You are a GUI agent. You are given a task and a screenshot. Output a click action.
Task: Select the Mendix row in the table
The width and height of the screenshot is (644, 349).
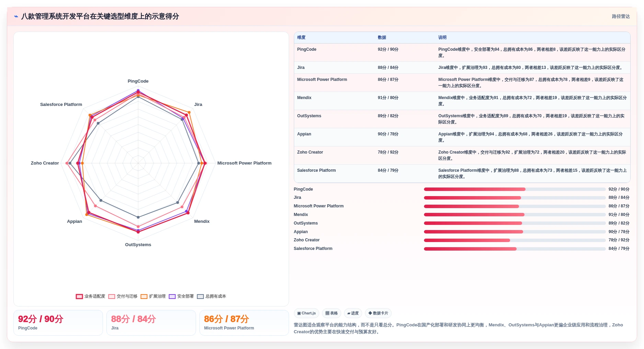(x=462, y=101)
